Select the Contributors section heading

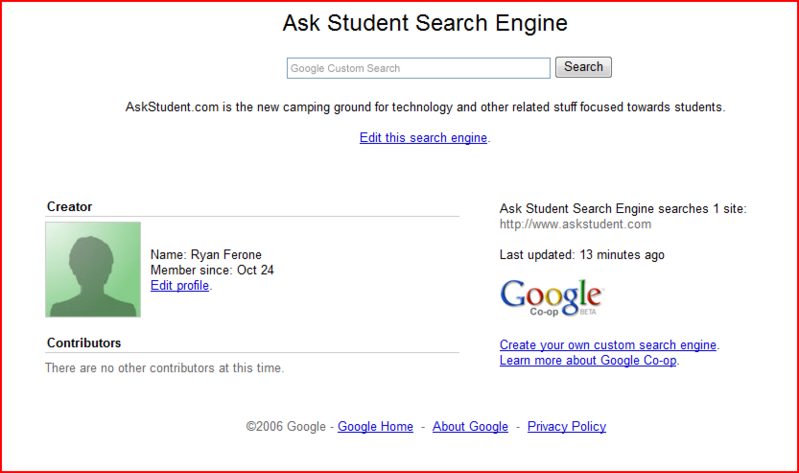pyautogui.click(x=84, y=343)
